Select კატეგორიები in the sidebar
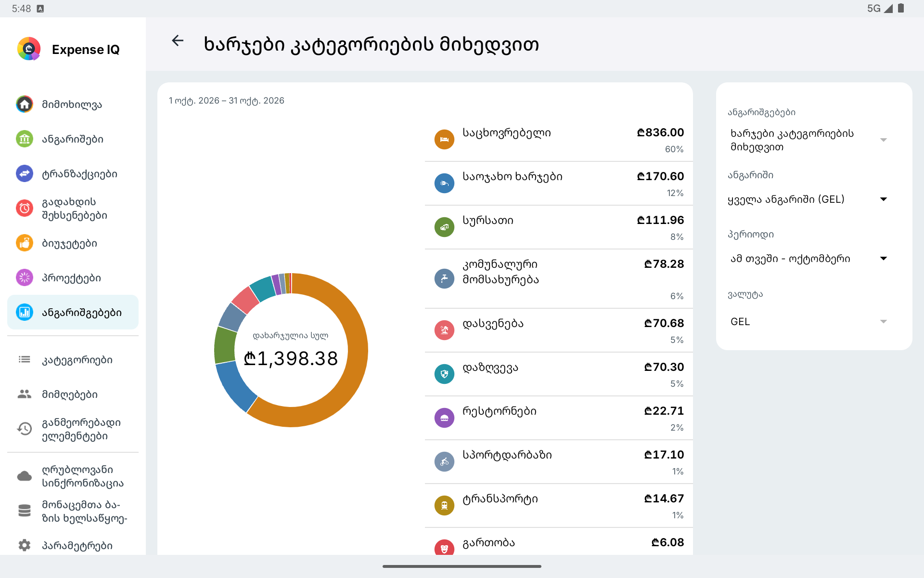This screenshot has width=924, height=578. tap(73, 359)
